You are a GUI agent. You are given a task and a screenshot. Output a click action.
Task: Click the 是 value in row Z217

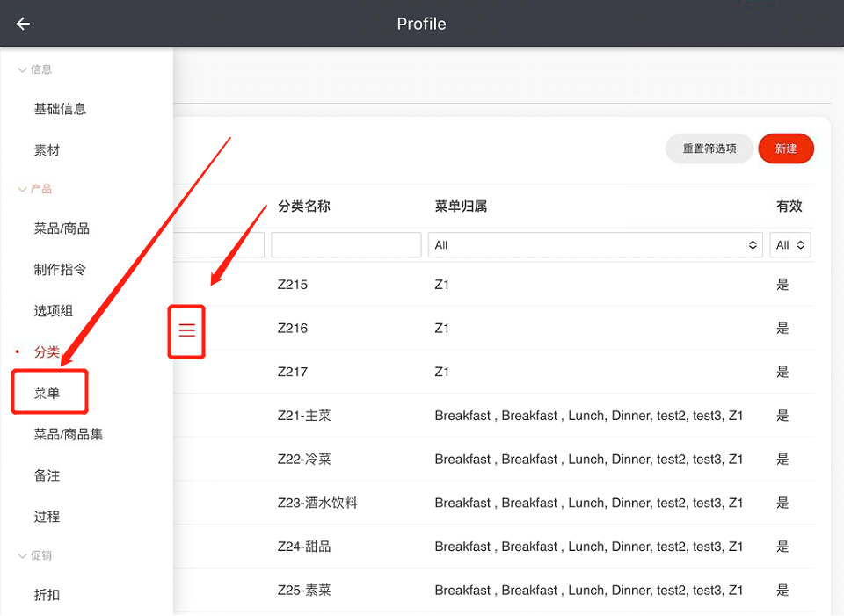tap(782, 372)
